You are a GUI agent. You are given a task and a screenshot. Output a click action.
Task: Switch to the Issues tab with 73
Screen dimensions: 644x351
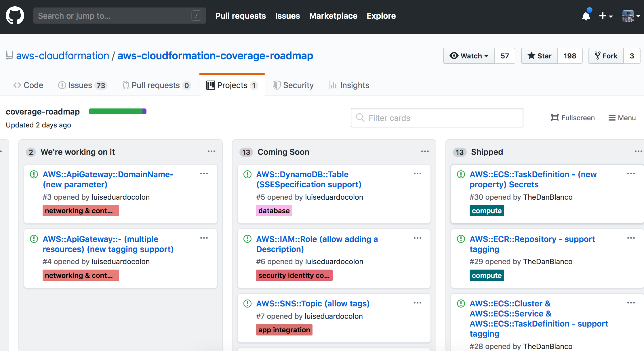pyautogui.click(x=82, y=85)
